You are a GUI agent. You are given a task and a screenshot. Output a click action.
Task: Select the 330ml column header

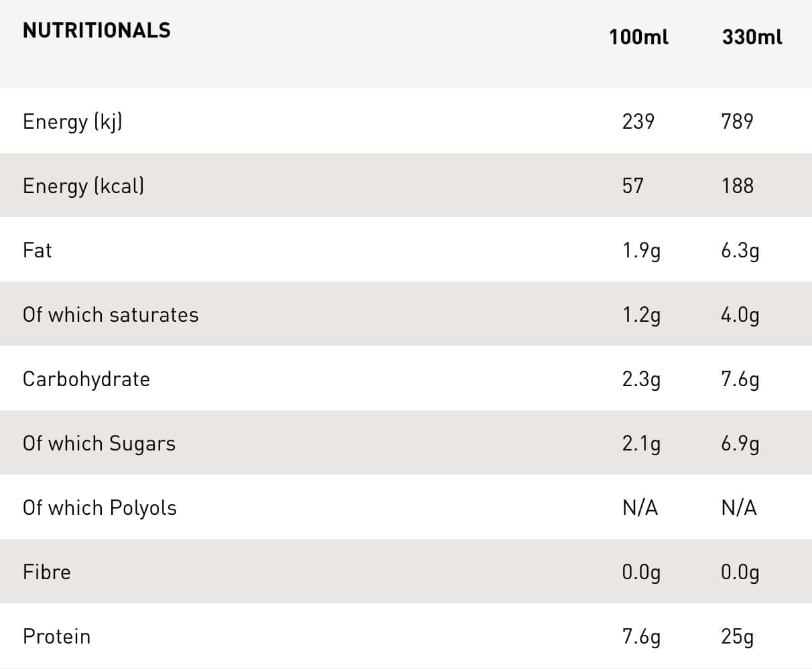752,37
